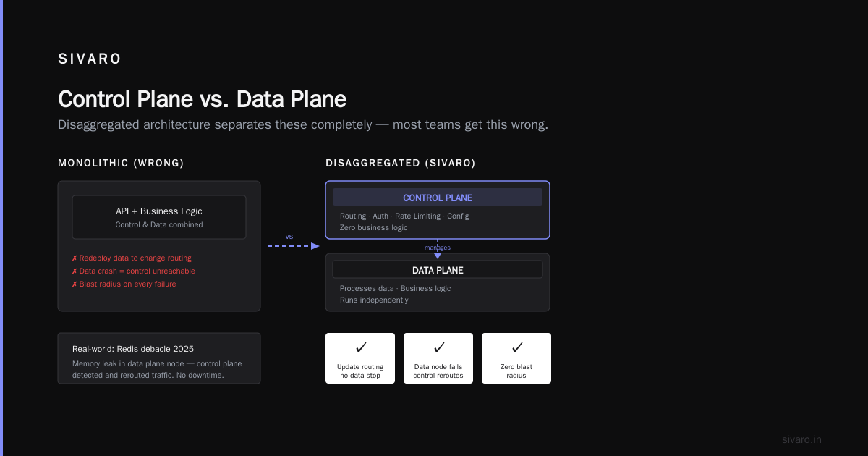Click the dashed vs arrow head

[315, 246]
